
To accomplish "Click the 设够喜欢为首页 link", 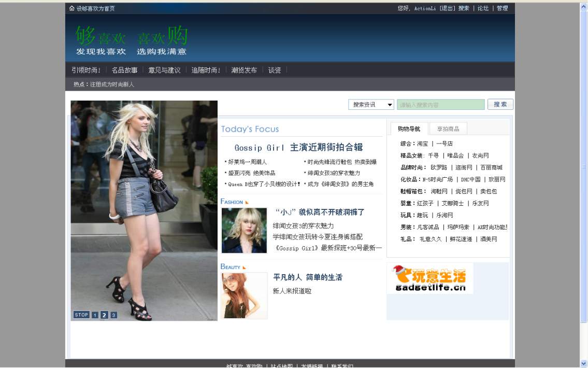I will point(96,9).
